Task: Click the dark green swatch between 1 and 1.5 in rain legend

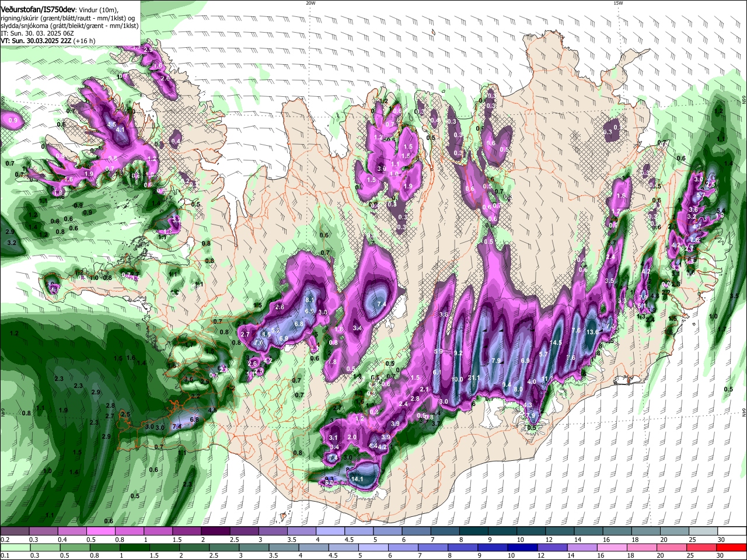Action: [x=134, y=547]
